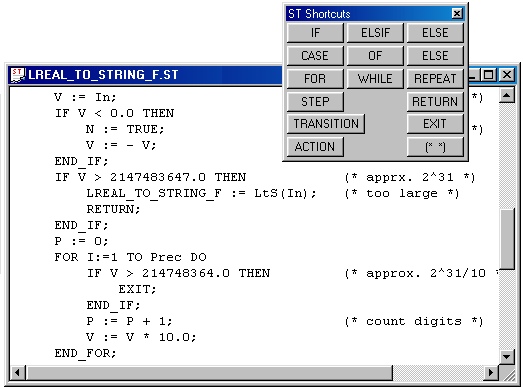Click 'LREAL_TO_STRING_F := LtS(In);' line
The image size is (523, 388).
pyautogui.click(x=201, y=193)
